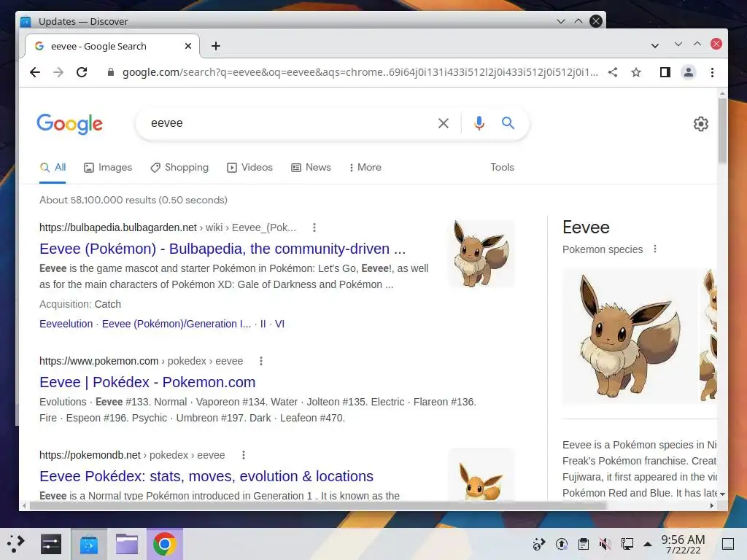Bookmark this page with the star
The width and height of the screenshot is (747, 560).
636,72
